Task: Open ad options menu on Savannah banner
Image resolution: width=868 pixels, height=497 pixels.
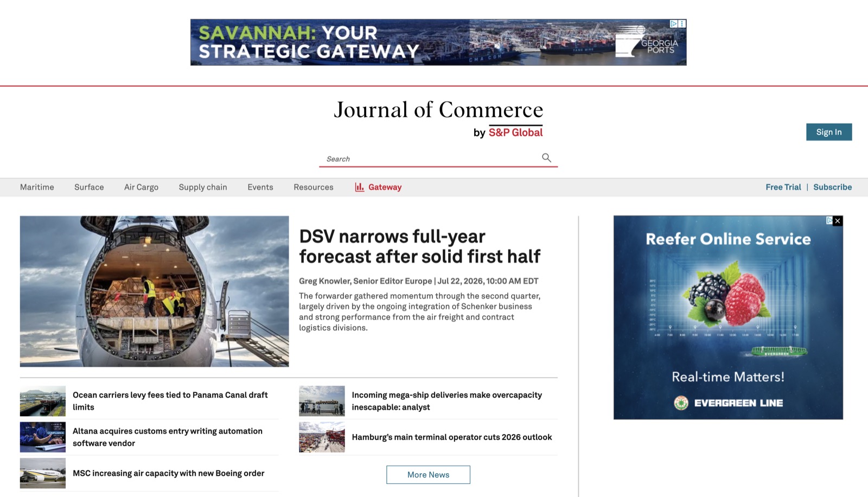Action: [682, 24]
